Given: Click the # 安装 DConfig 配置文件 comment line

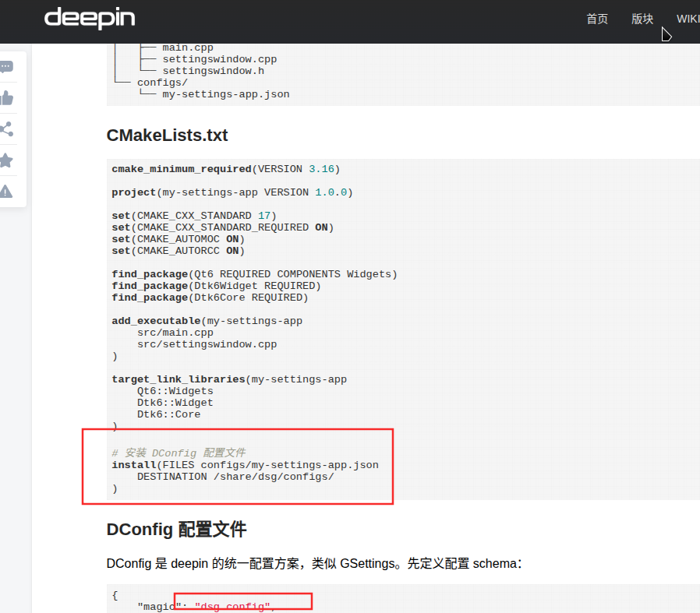Looking at the screenshot, I should tap(179, 453).
